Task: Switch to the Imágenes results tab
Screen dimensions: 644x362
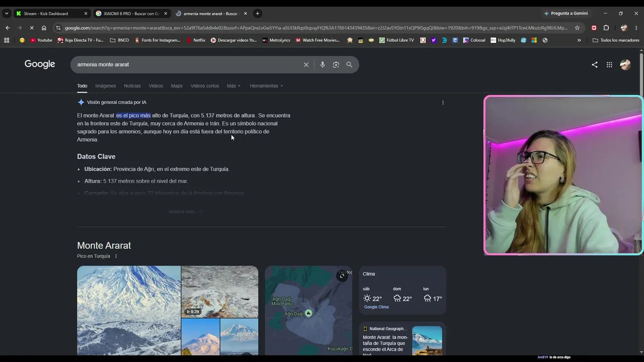Action: pos(106,86)
